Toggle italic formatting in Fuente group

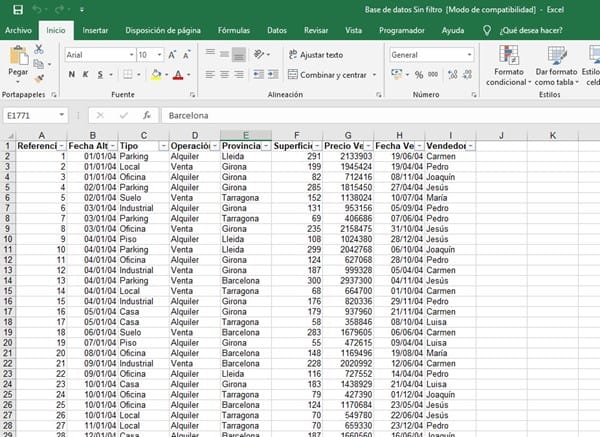click(x=88, y=75)
